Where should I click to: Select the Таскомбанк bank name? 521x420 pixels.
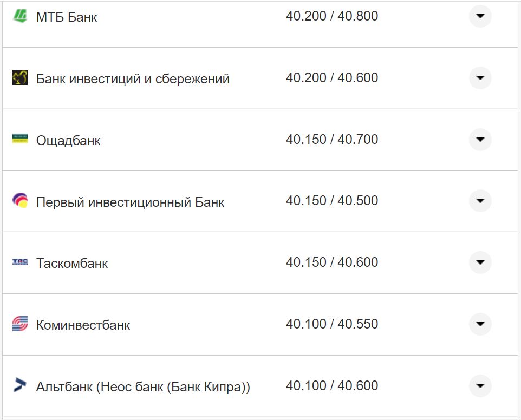click(x=72, y=264)
